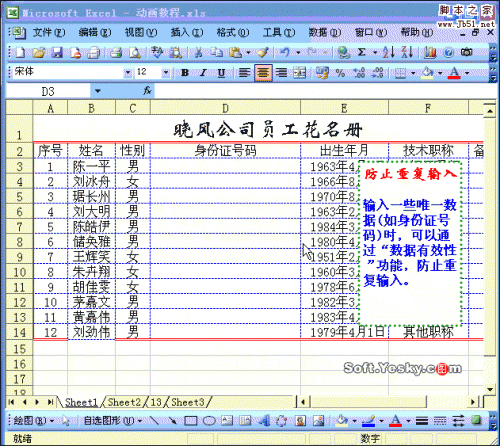Run the spelling check icon
This screenshot has height=446, width=500.
(157, 52)
